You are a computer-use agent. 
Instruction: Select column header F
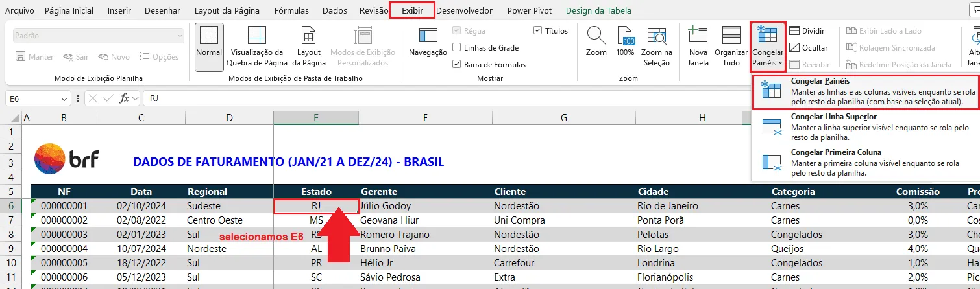click(424, 117)
